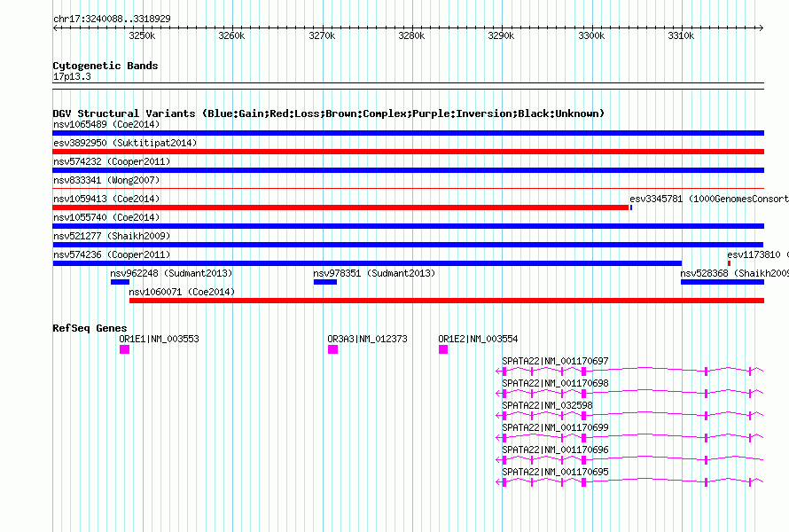Click the chr17:3240088..3318929 coordinate text
This screenshot has width=789, height=532.
pos(112,20)
